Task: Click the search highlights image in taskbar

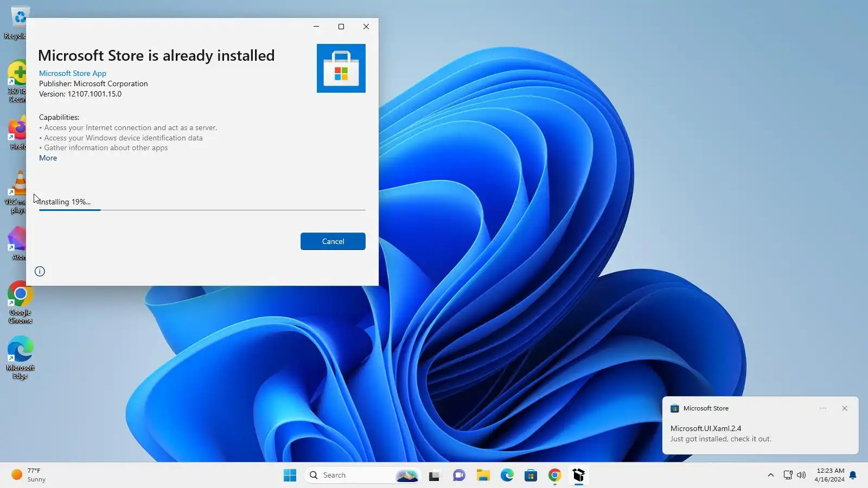Action: pyautogui.click(x=407, y=476)
